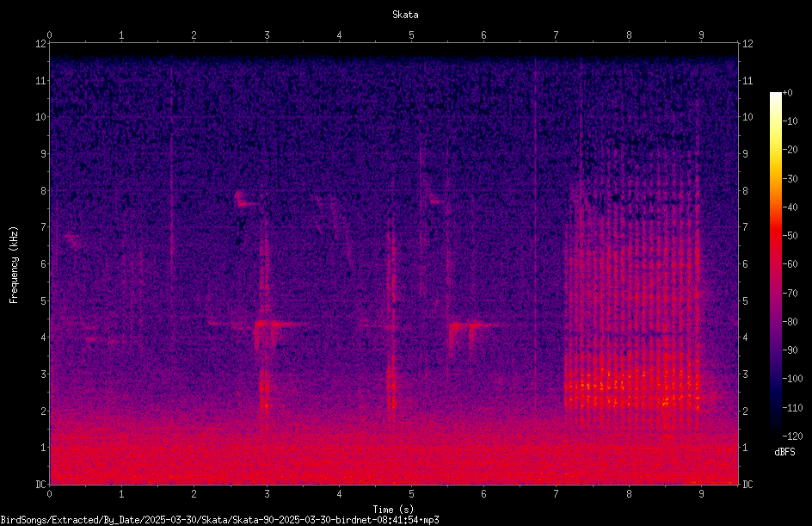Click the "11" tick on the right frequency axis

(x=747, y=81)
